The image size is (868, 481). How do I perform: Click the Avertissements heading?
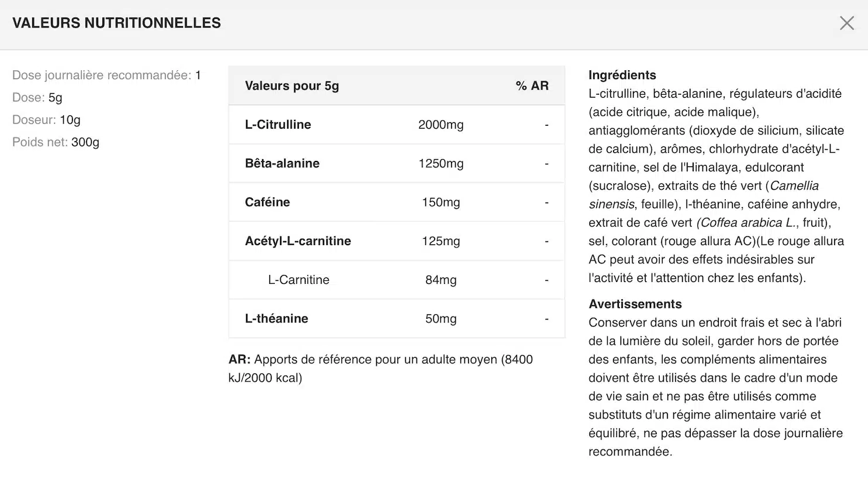[635, 304]
